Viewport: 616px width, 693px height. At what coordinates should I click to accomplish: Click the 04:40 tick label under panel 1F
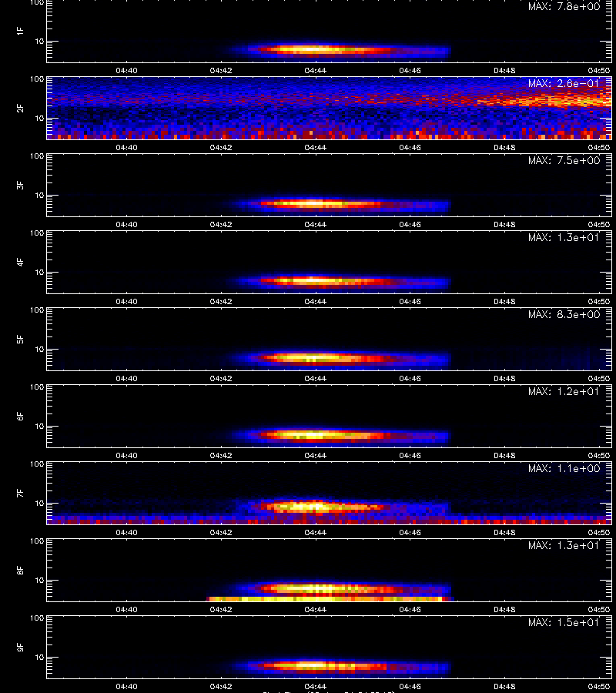click(126, 70)
